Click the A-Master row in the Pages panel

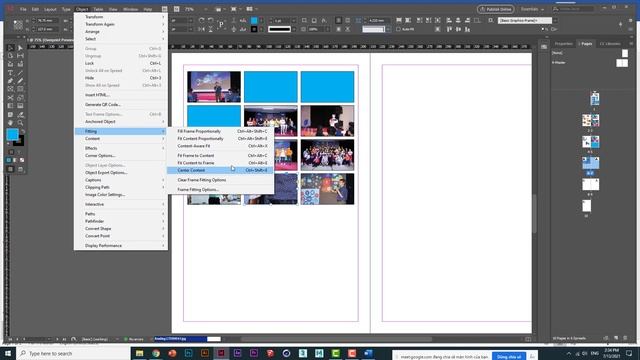tap(589, 62)
